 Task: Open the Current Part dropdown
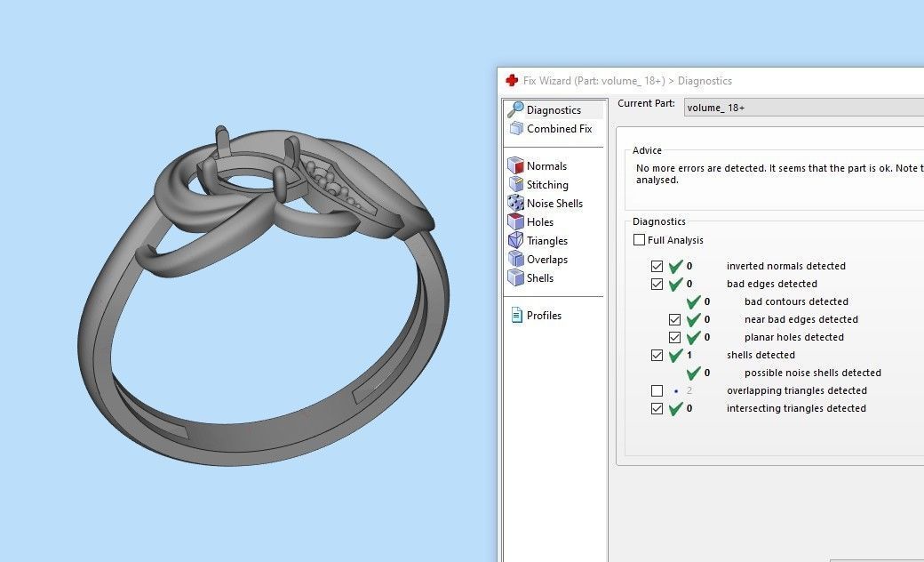point(804,108)
